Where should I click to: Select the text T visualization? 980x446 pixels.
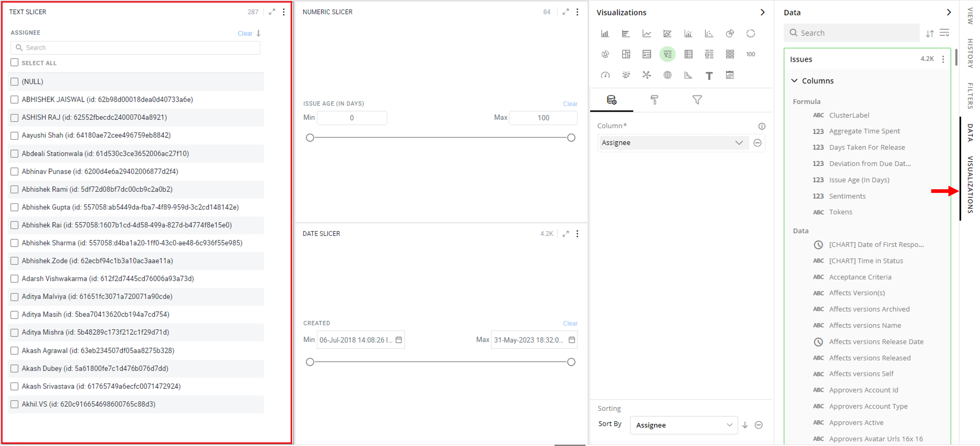(709, 75)
